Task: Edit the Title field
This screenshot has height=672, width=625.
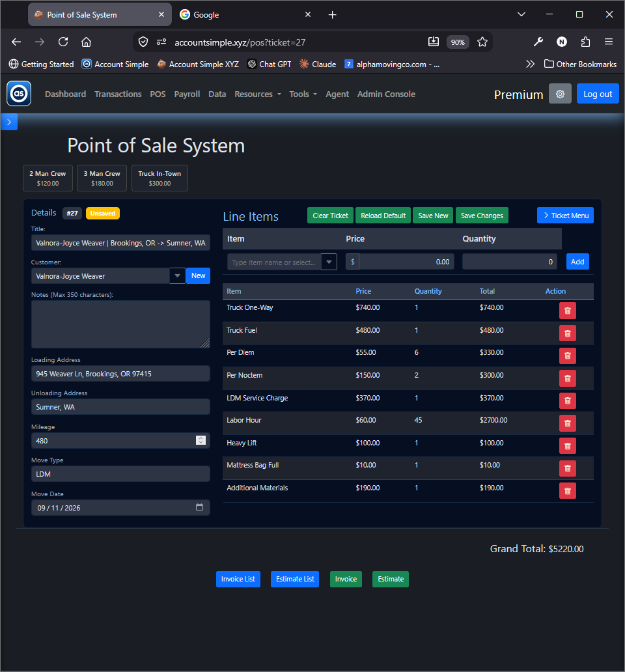Action: click(x=120, y=243)
